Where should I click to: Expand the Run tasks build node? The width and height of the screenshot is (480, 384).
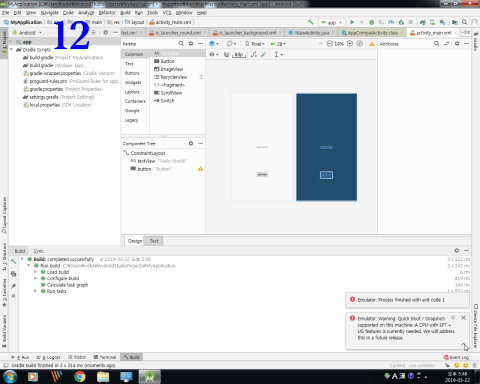click(x=35, y=291)
